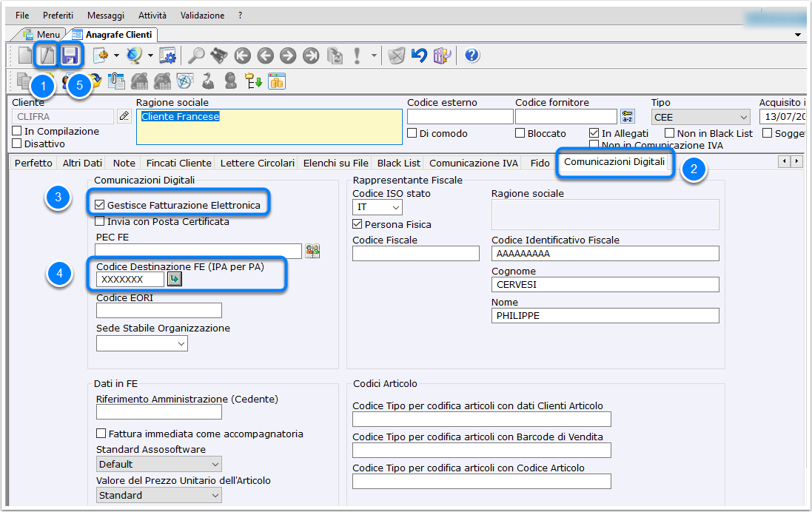
Task: Open the Validazione menu
Action: [x=203, y=16]
